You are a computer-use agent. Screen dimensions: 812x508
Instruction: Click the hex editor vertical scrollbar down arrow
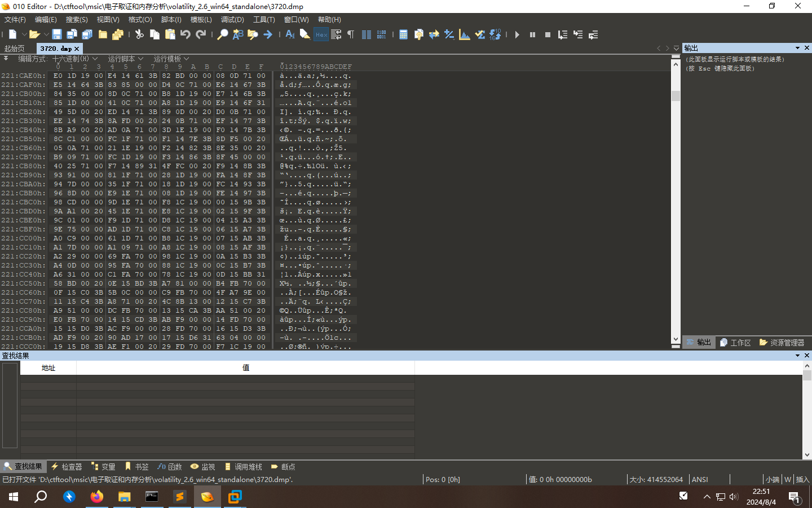[676, 339]
